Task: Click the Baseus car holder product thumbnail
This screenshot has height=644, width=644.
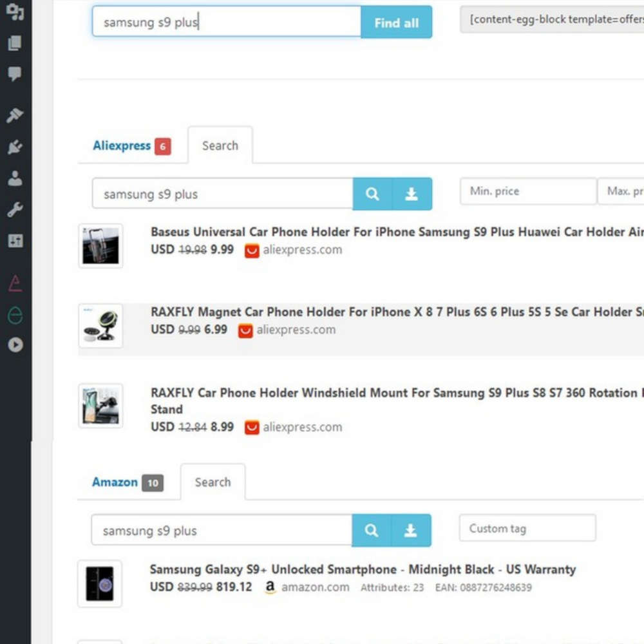Action: pos(100,245)
